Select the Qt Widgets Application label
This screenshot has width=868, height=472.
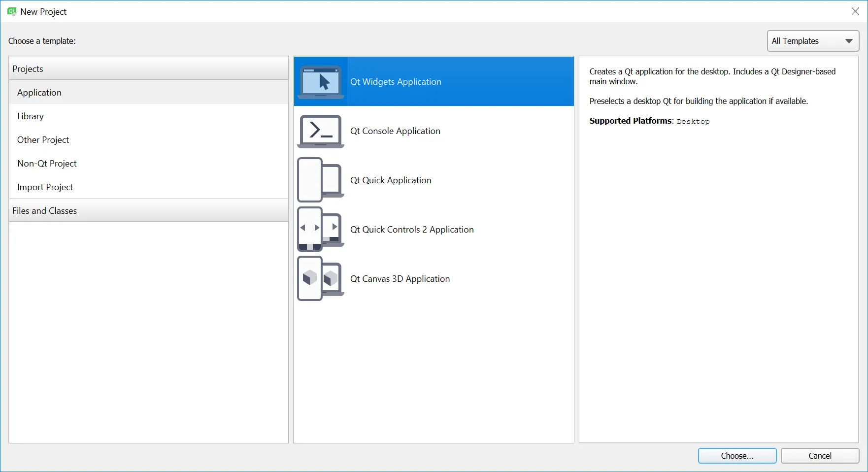tap(396, 82)
